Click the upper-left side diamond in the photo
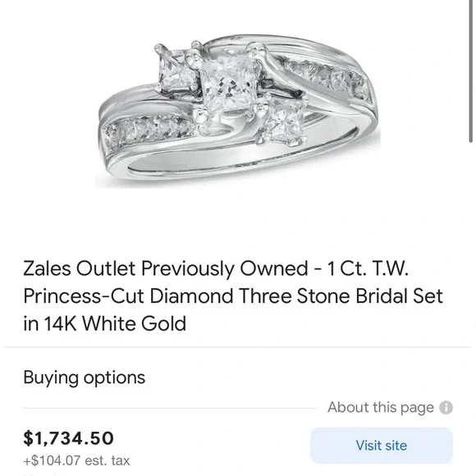The image size is (476, 476). point(176,73)
